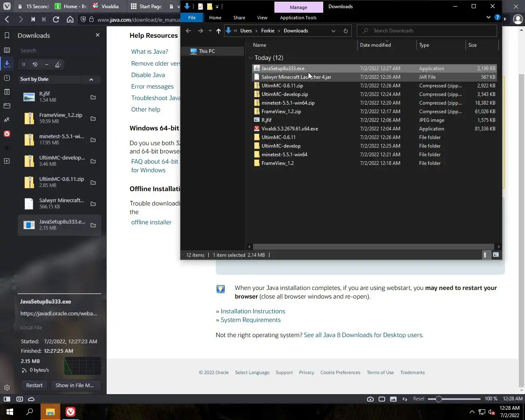Click Explorer horizontal scrollbar

pyautogui.click(x=374, y=247)
